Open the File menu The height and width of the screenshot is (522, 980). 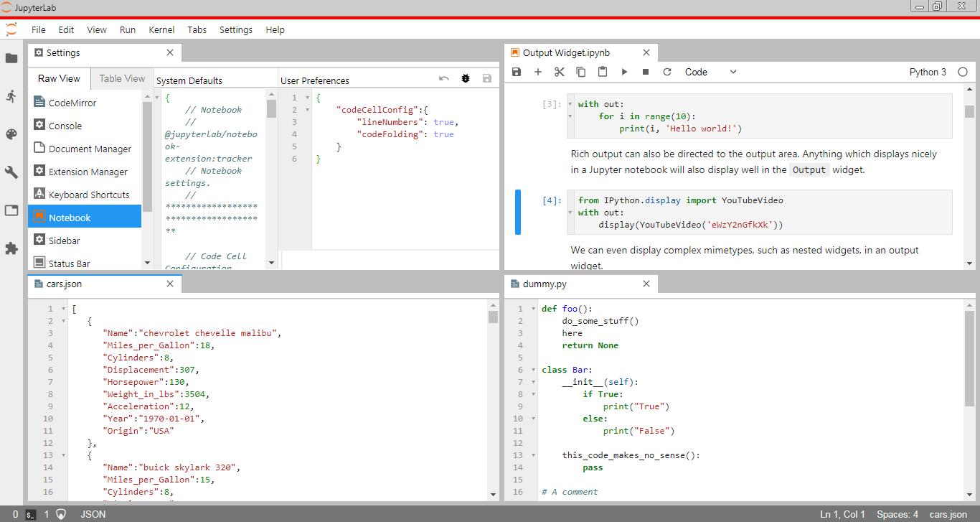click(39, 29)
